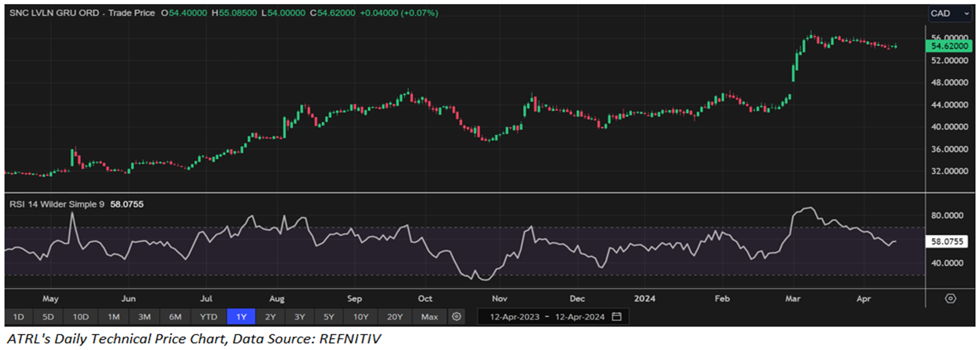Click the chart settings icon below price axis

(x=950, y=298)
